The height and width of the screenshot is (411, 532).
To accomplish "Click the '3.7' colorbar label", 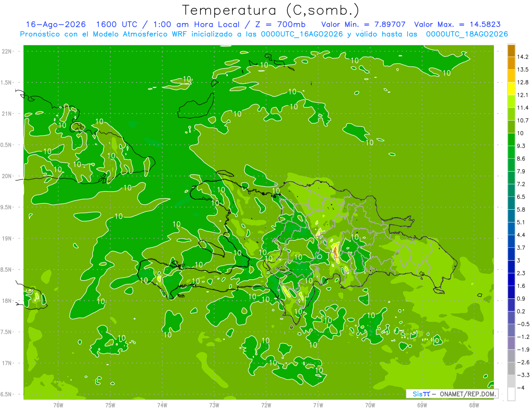I will [x=521, y=248].
